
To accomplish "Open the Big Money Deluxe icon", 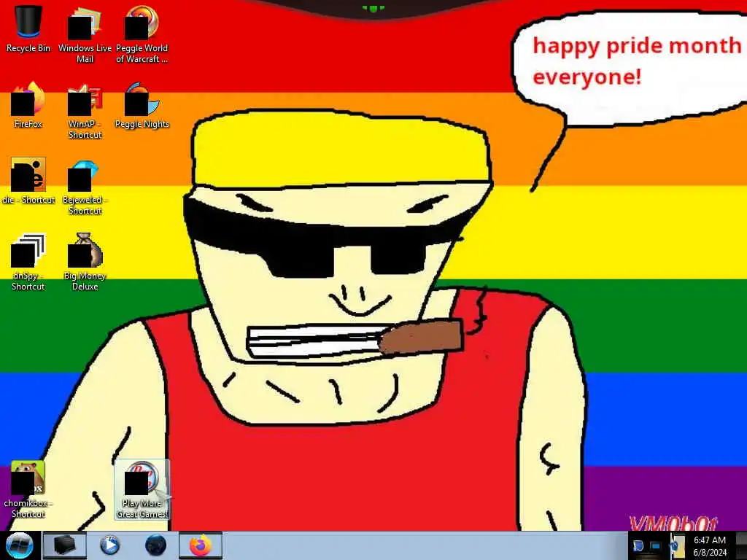I will [x=85, y=262].
